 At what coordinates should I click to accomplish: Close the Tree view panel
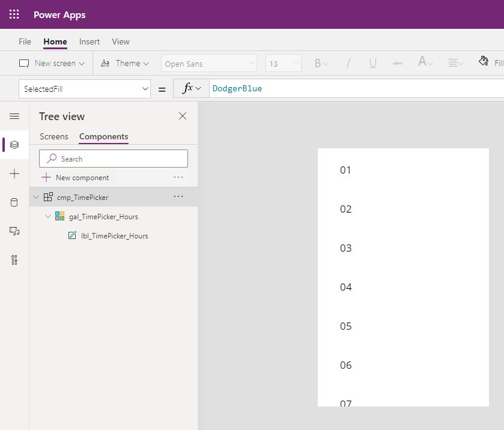tap(183, 116)
